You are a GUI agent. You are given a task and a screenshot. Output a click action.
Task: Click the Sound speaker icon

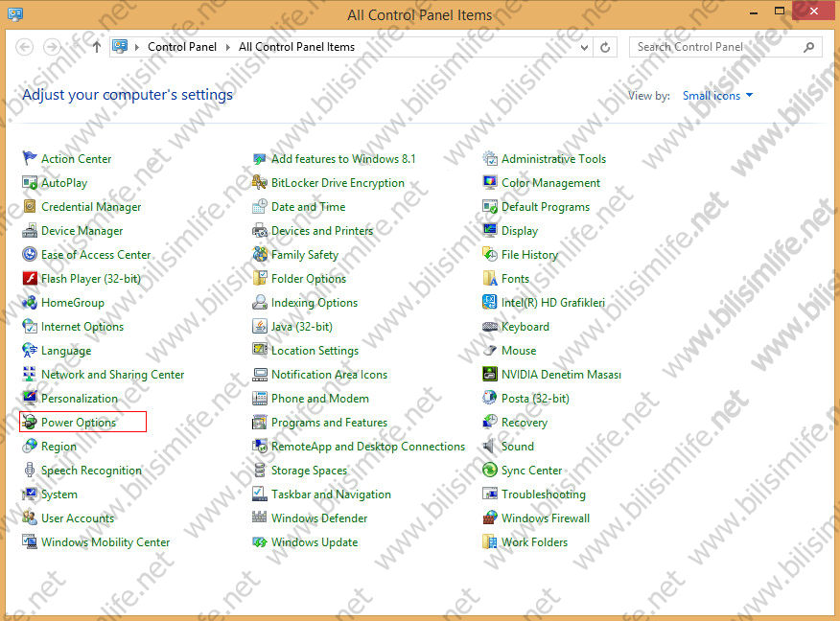pyautogui.click(x=490, y=447)
